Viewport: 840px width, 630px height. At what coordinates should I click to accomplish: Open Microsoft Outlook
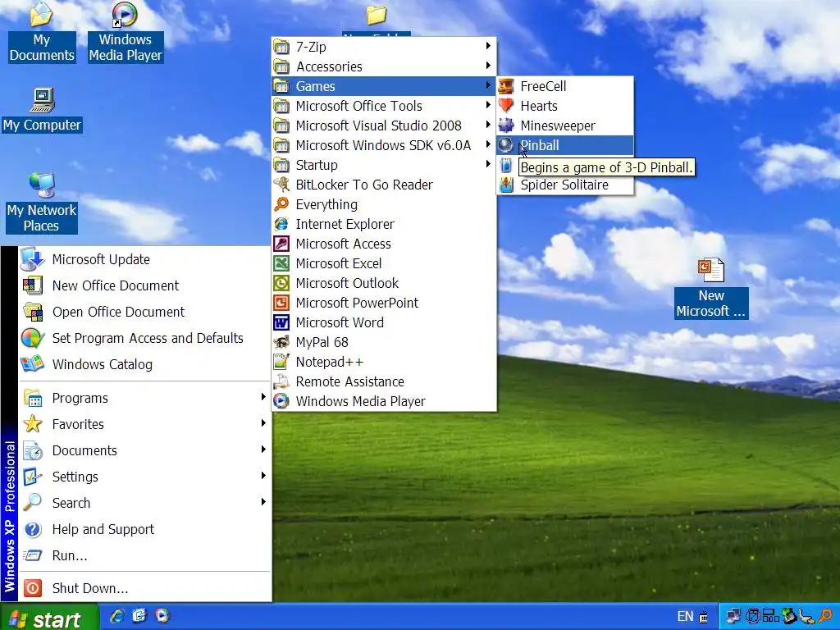(x=384, y=283)
